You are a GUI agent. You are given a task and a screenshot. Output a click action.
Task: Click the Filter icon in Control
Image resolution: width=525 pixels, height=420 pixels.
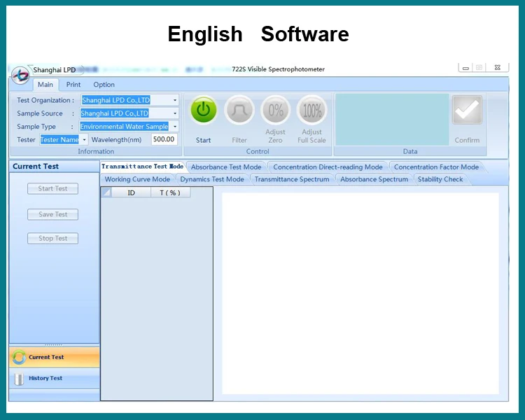tap(239, 111)
